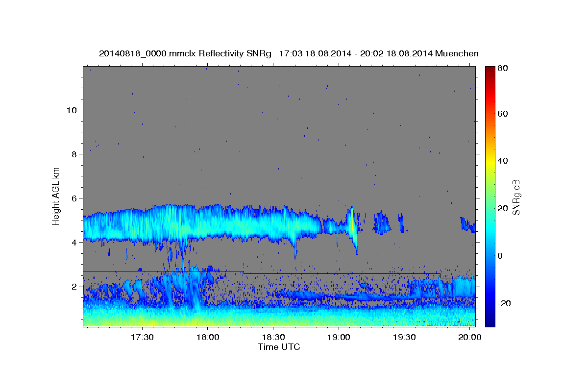Click the height tick label 6
This screenshot has height=392, width=588.
click(x=74, y=198)
